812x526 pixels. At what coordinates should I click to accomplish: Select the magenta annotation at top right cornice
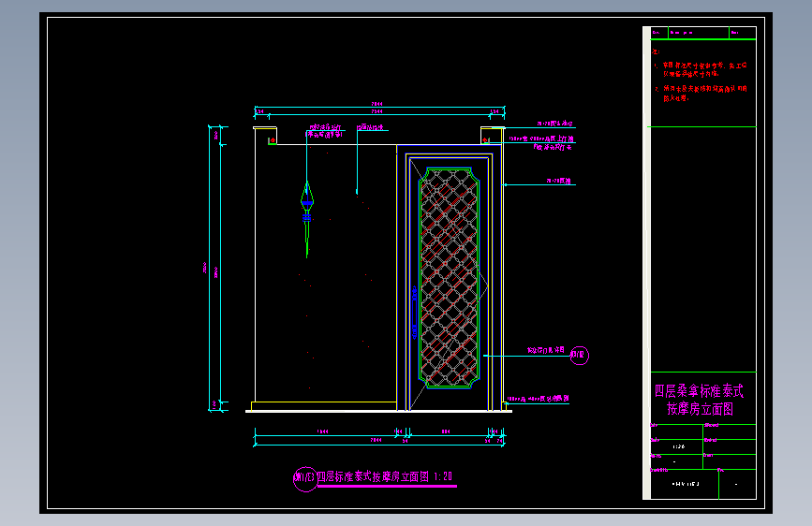(554, 124)
